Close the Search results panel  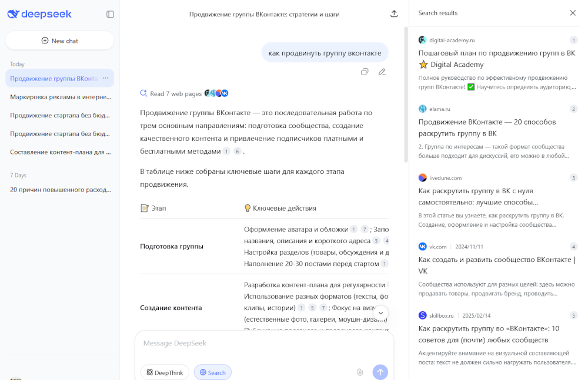pos(573,13)
